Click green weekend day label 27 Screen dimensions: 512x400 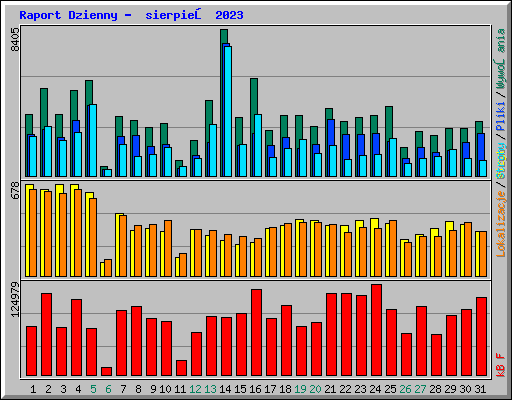click(x=420, y=389)
